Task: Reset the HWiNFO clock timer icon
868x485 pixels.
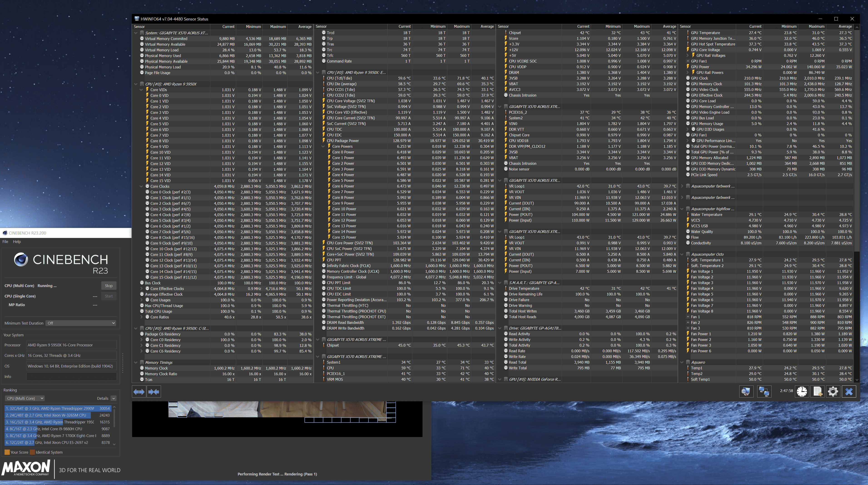Action: coord(802,391)
